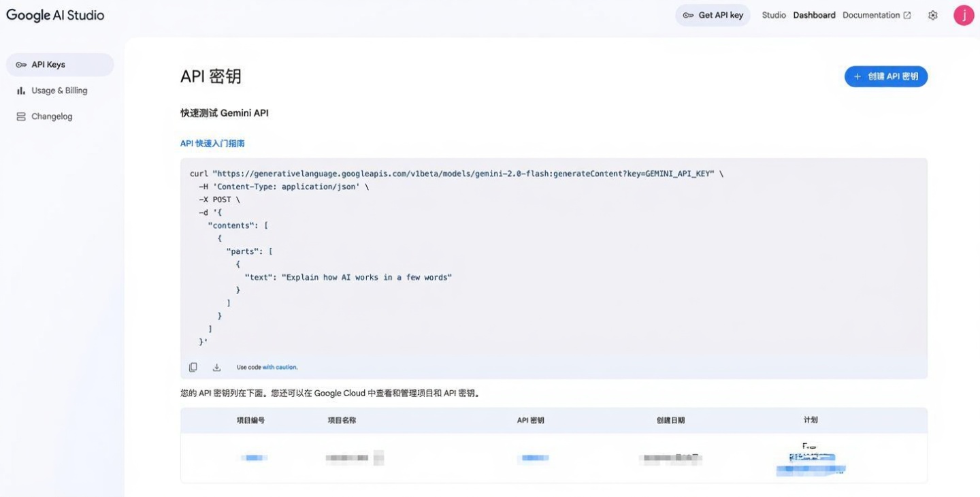Open the API 快速入门指南 link

(212, 144)
